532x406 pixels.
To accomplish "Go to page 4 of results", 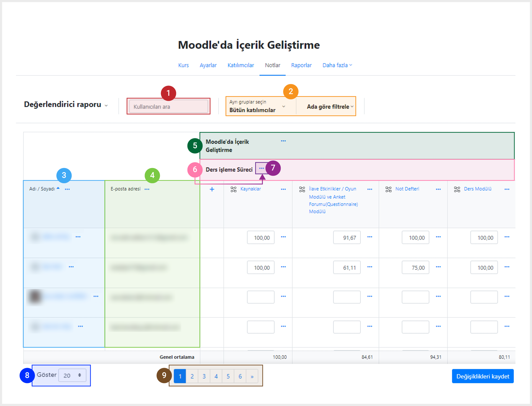I will (x=216, y=376).
